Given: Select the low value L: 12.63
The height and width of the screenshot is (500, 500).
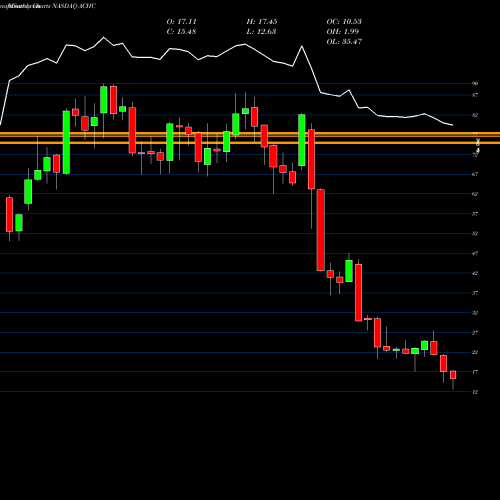Looking at the screenshot, I should [261, 32].
